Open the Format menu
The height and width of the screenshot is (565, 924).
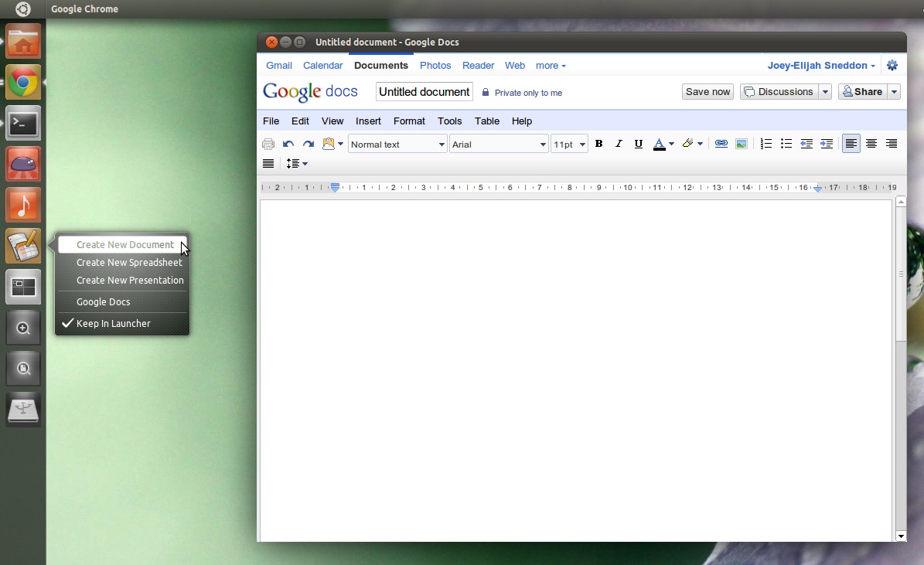[409, 121]
